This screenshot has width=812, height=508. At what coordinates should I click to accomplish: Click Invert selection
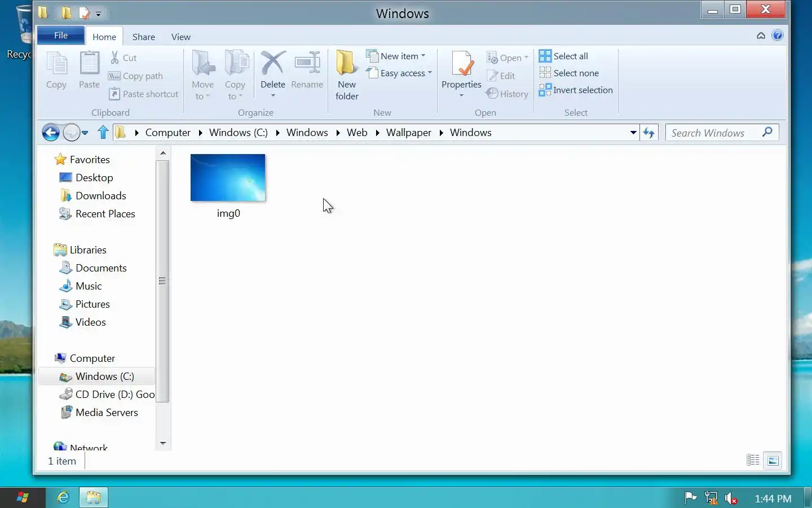coord(576,90)
